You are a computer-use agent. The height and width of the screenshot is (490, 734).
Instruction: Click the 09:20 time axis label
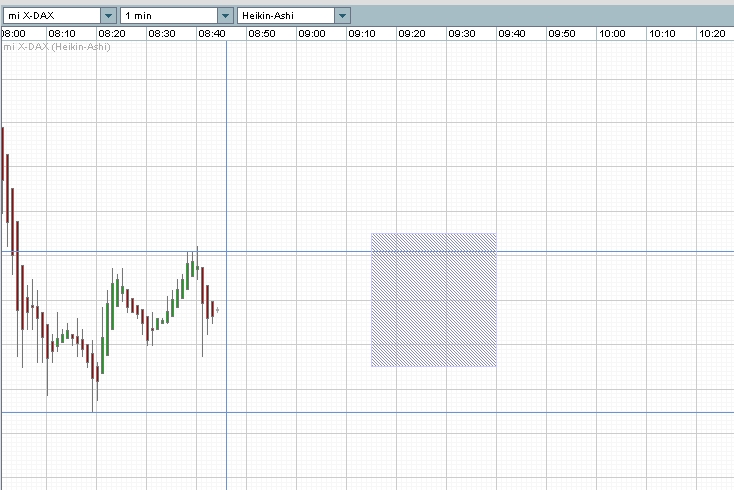click(412, 34)
